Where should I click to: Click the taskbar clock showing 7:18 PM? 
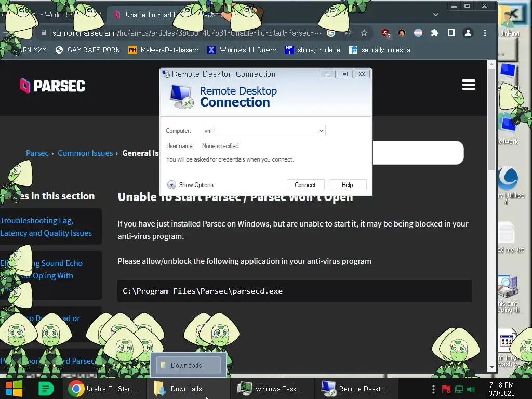502,389
